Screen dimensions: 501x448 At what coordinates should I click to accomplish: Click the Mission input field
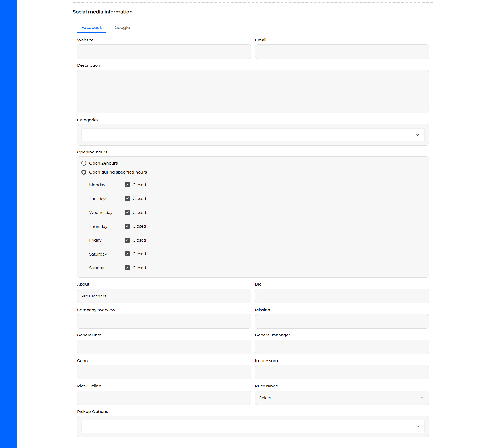342,321
